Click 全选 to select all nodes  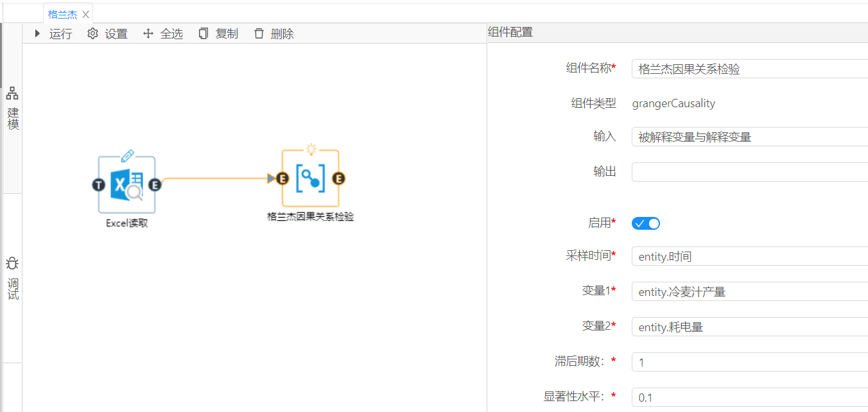coord(162,34)
